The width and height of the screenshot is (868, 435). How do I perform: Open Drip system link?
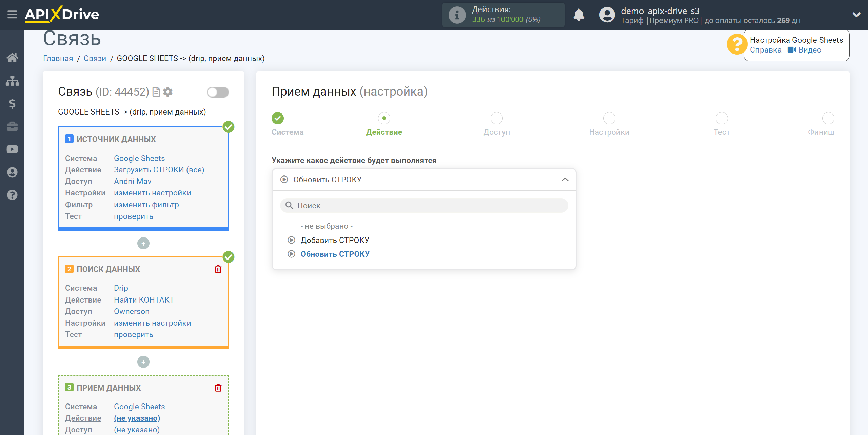pos(121,288)
